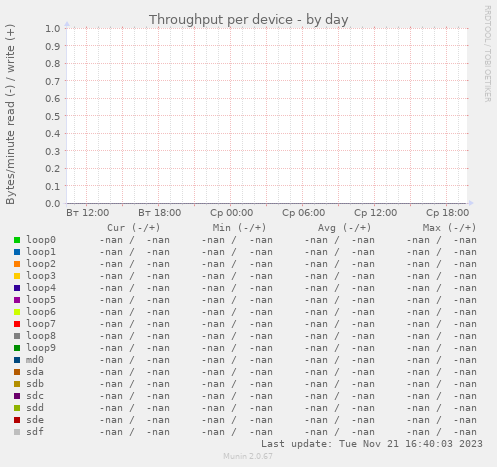This screenshot has width=497, height=467.
Task: Click the 1.0 y-axis value
Action: click(53, 28)
